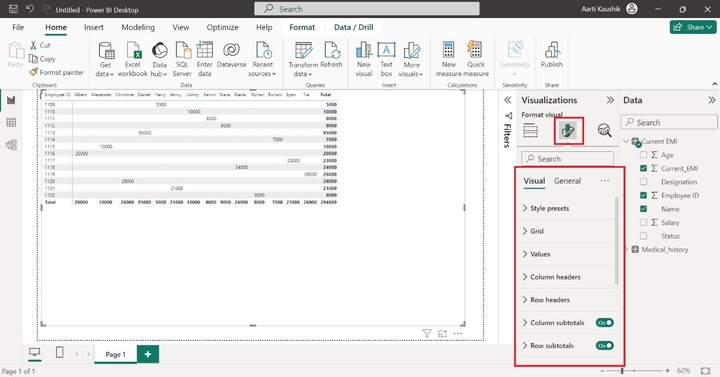Click the Copy tool

coord(42,59)
